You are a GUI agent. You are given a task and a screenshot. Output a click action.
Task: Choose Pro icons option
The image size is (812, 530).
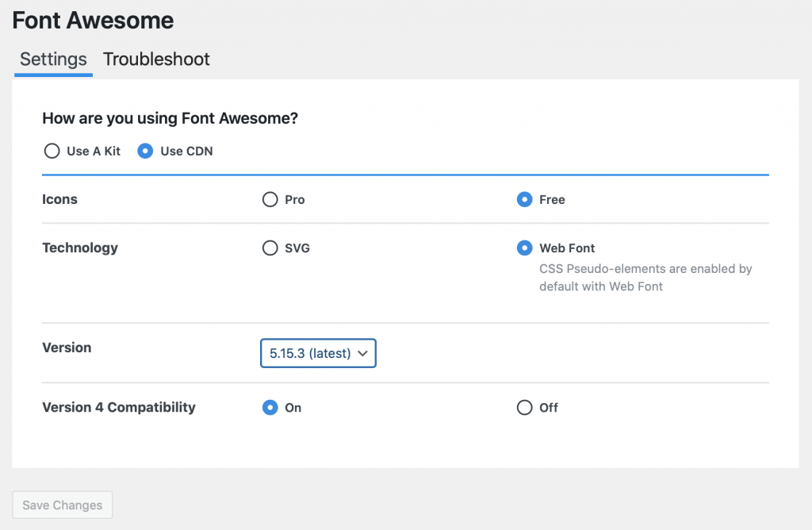[270, 199]
